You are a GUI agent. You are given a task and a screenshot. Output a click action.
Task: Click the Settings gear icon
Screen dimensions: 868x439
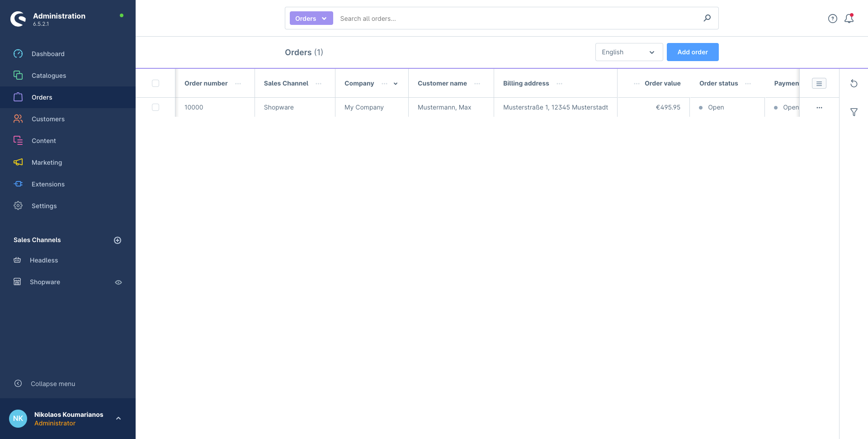pyautogui.click(x=18, y=205)
